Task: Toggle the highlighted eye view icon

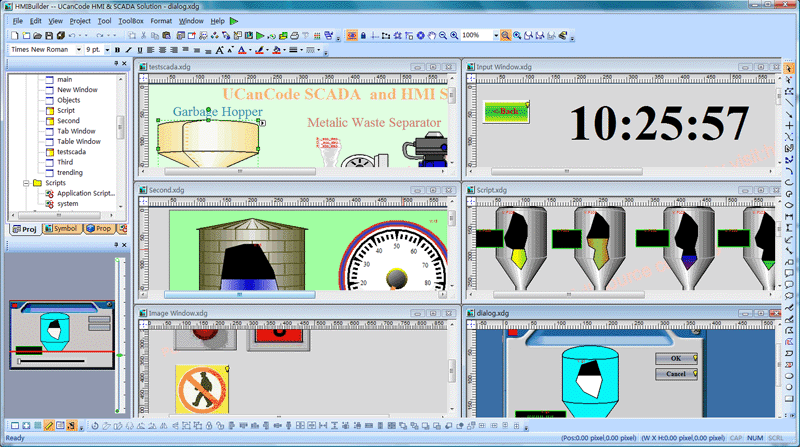Action: pos(352,35)
